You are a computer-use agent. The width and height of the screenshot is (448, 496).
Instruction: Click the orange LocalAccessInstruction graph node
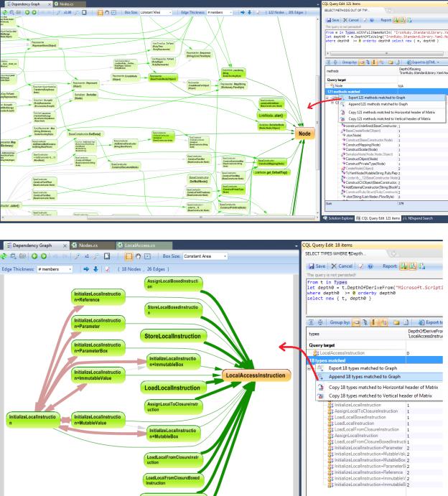click(x=256, y=375)
